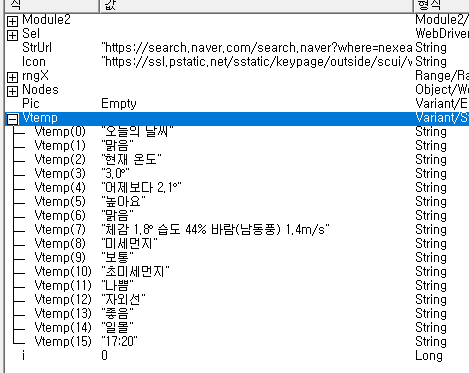This screenshot has height=373, width=469.
Task: Expand the Nodes object node
Action: pyautogui.click(x=12, y=91)
